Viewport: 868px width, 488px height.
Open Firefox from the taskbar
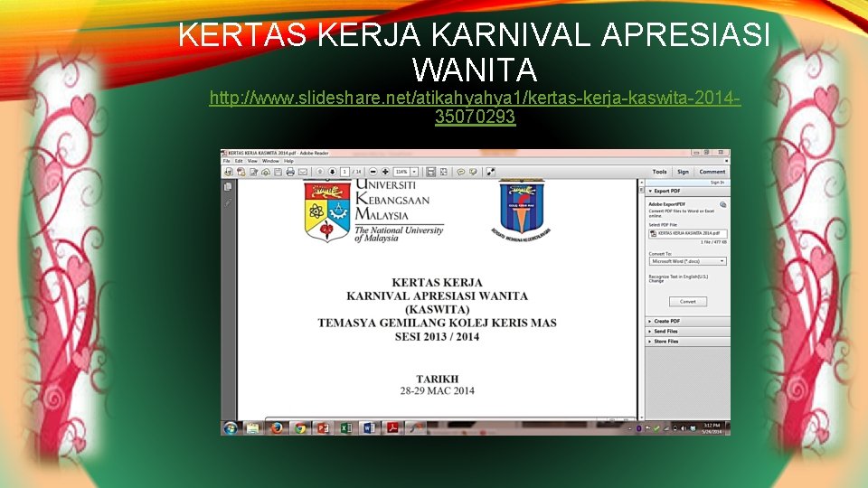click(x=277, y=428)
